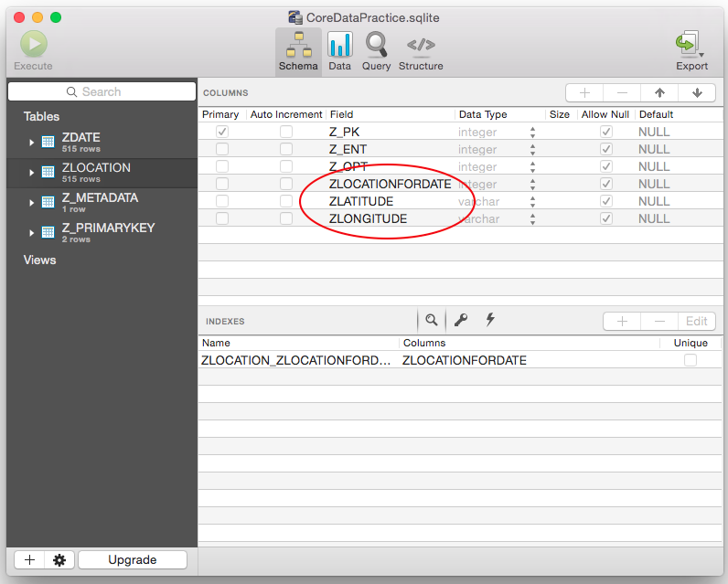Viewport: 728px width, 584px height.
Task: Select the ZLATITUDE field name
Action: pos(360,201)
